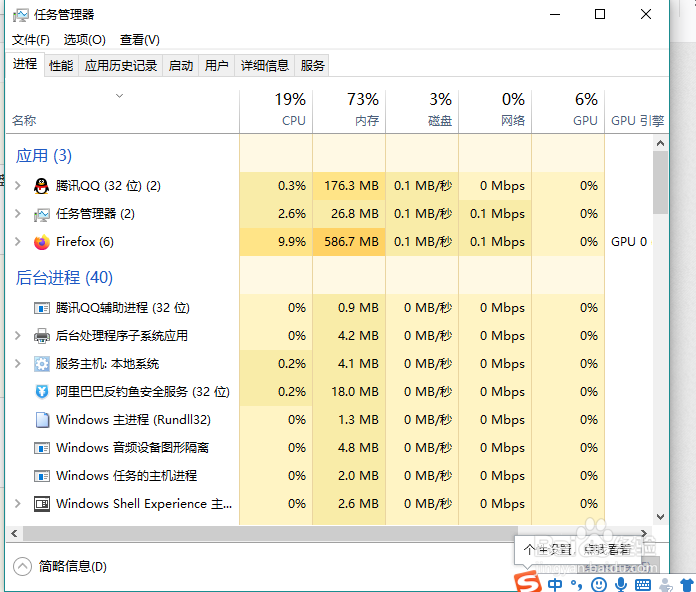The image size is (696, 592).
Task: Switch to the 应用历史记录 tab
Action: (x=121, y=66)
